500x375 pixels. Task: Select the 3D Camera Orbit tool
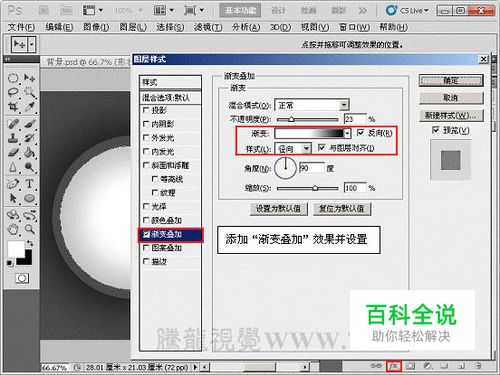29,215
